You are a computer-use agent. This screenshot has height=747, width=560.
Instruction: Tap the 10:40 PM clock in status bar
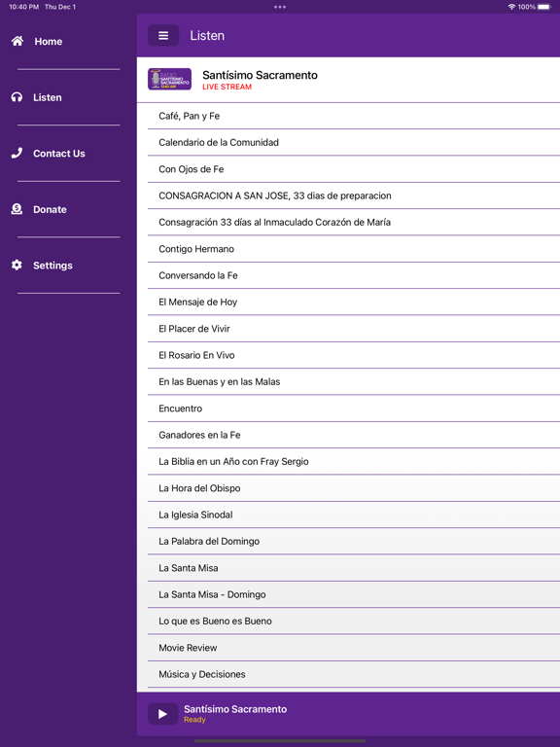coord(23,7)
